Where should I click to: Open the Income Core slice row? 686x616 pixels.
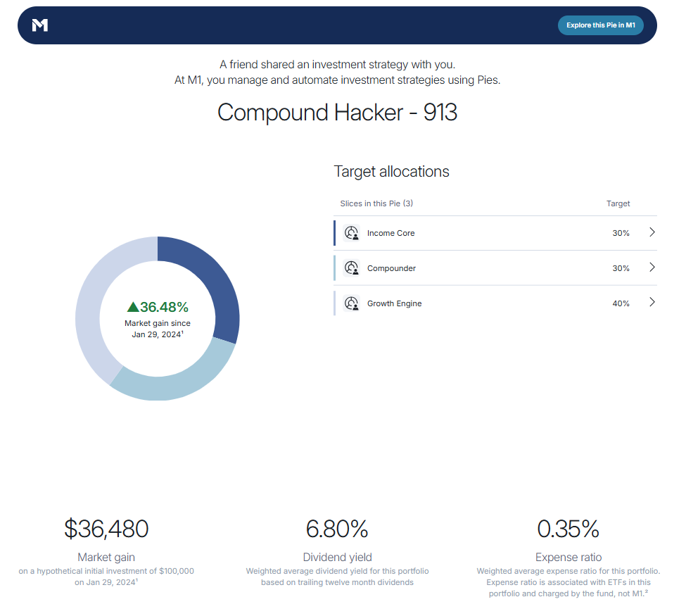point(493,233)
